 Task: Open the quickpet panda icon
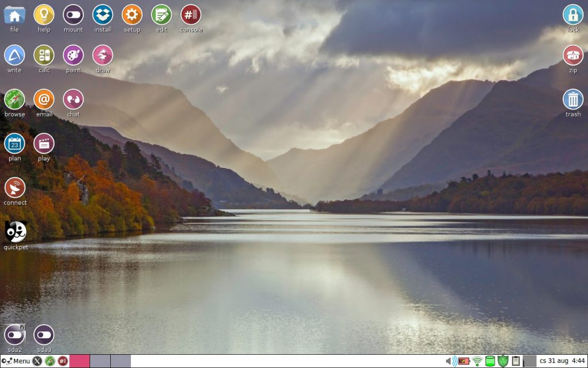tap(16, 232)
